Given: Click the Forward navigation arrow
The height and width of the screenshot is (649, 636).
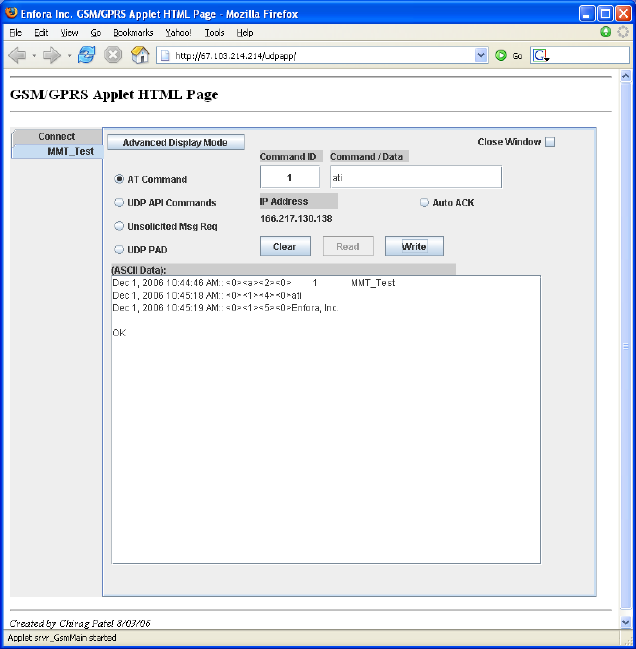Looking at the screenshot, I should point(52,55).
